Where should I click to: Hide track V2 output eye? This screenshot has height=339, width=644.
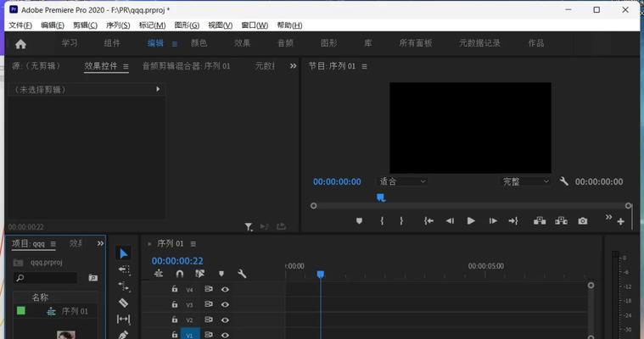pyautogui.click(x=225, y=320)
